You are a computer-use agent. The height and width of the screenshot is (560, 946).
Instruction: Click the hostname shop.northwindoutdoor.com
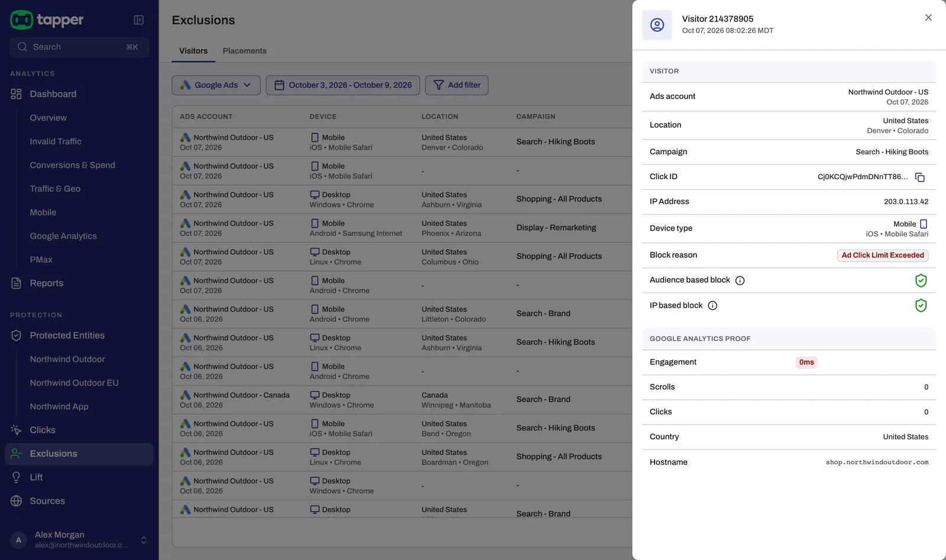tap(877, 462)
